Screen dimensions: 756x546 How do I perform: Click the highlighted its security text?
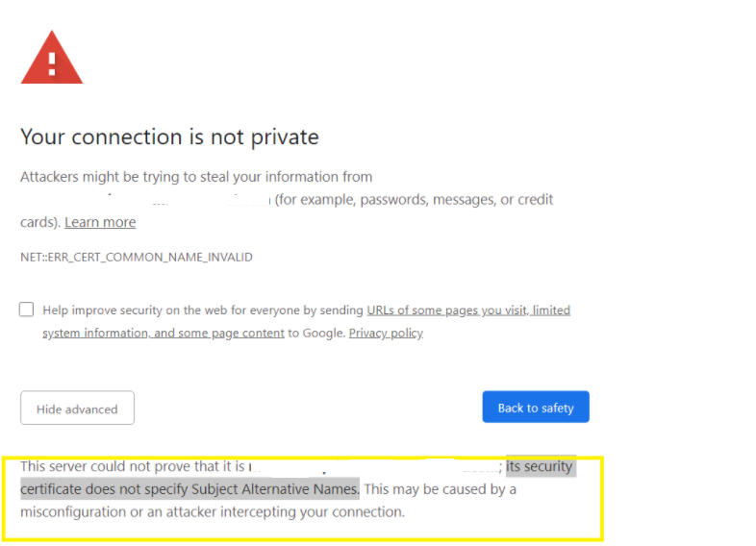tap(540, 466)
